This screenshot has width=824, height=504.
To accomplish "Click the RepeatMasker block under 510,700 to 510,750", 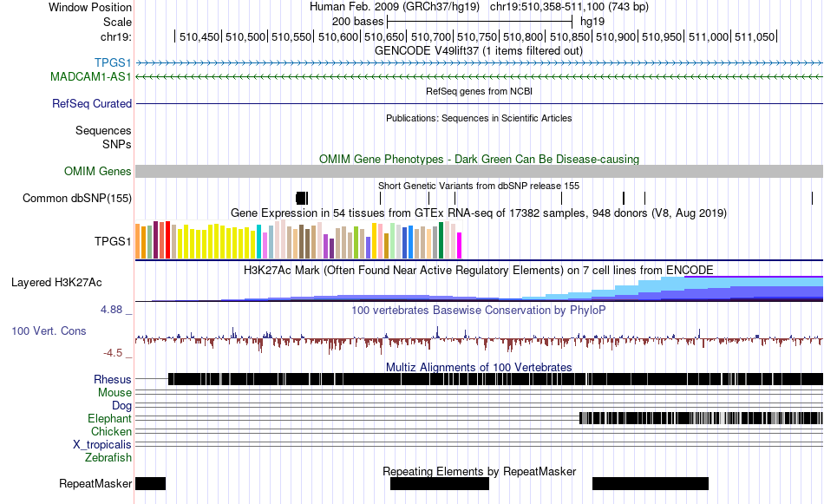I will point(440,483).
